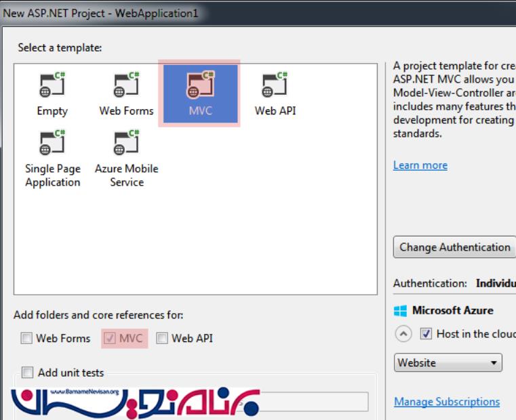Viewport: 516px width, 420px height.
Task: Click the BarnameNevisan watermark logo
Action: (x=136, y=402)
